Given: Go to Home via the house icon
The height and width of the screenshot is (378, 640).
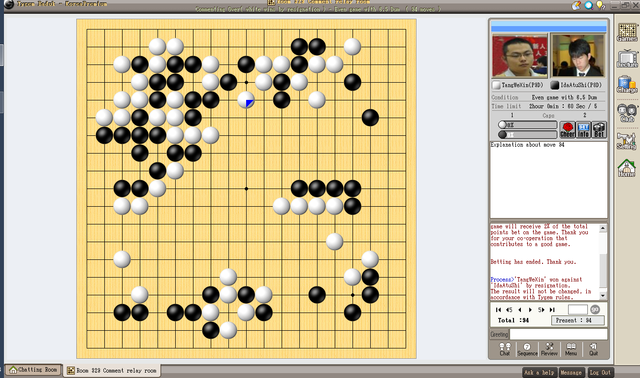Looking at the screenshot, I should [627, 168].
